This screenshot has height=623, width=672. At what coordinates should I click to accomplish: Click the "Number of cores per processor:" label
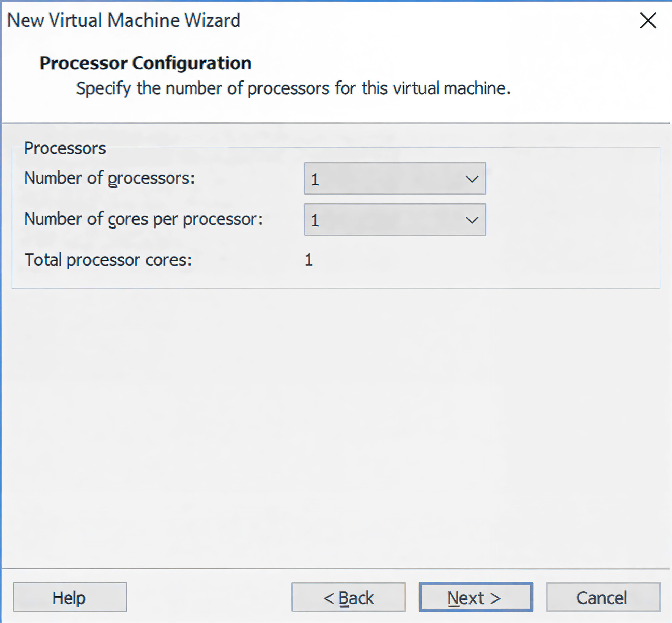pyautogui.click(x=143, y=219)
